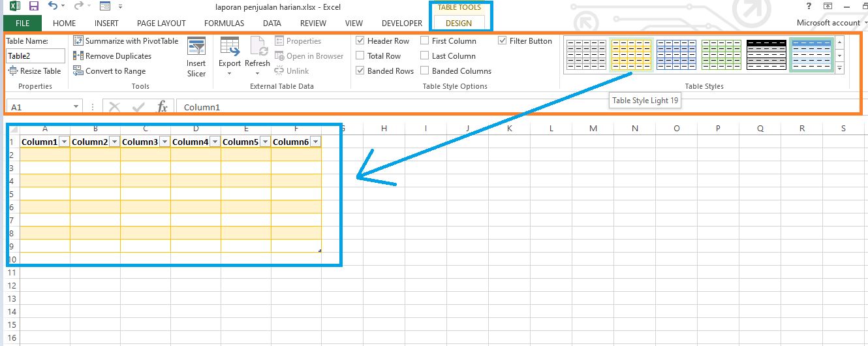This screenshot has height=346, width=868.
Task: Apply the first black-and-white table style
Action: point(585,54)
